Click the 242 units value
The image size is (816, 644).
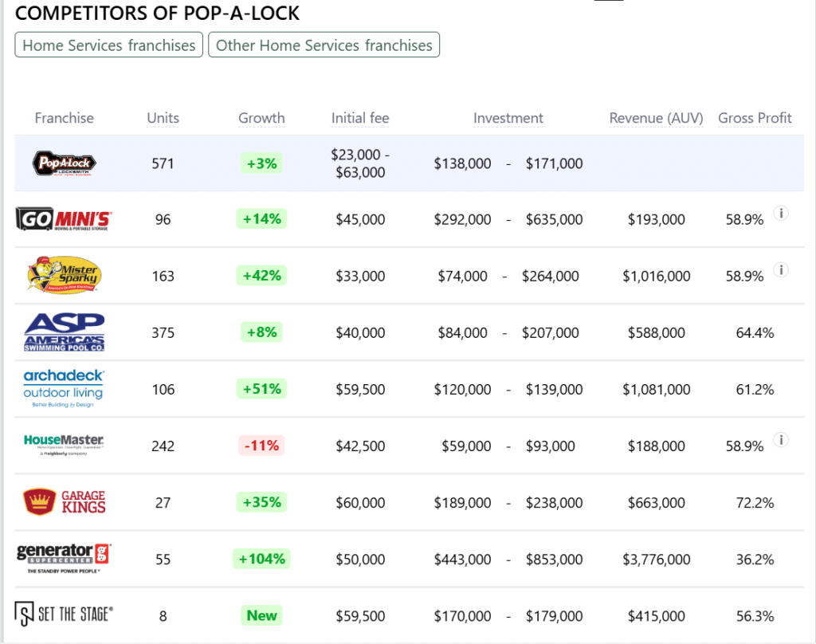[163, 446]
